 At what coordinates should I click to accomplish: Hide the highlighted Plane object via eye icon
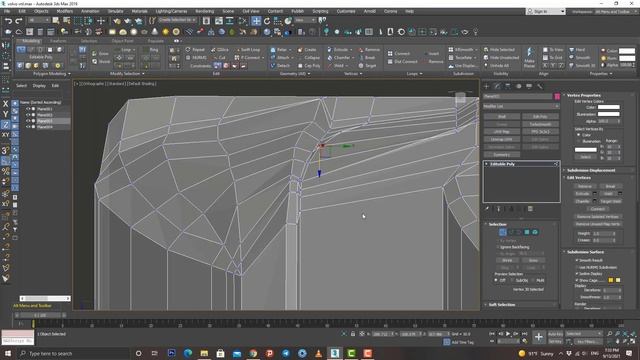(x=28, y=121)
